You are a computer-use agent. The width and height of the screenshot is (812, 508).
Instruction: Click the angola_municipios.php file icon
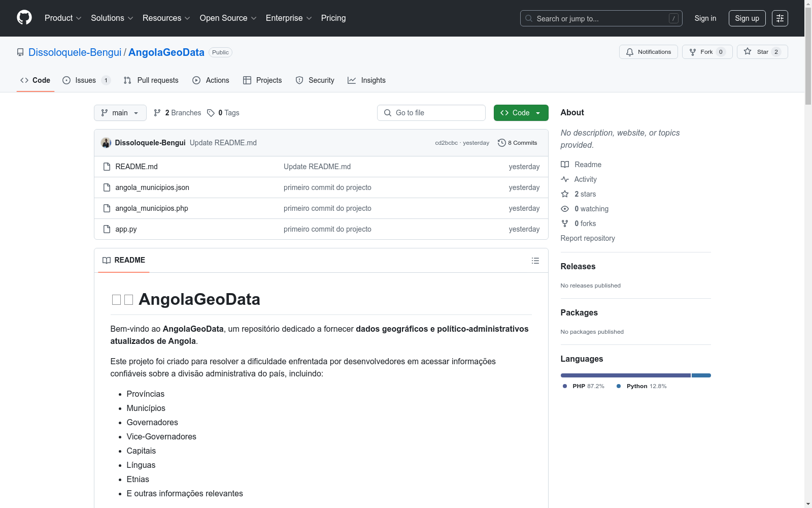[x=107, y=208]
